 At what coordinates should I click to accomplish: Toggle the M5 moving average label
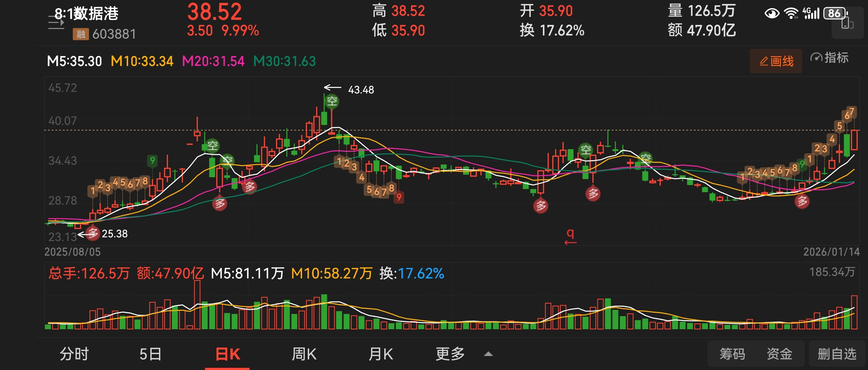pos(74,61)
